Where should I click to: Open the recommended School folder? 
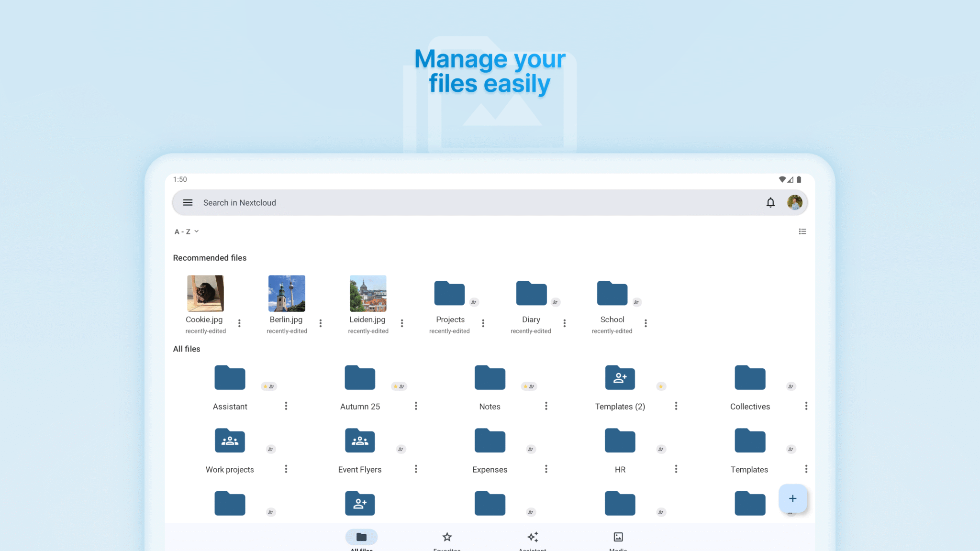[x=612, y=293]
